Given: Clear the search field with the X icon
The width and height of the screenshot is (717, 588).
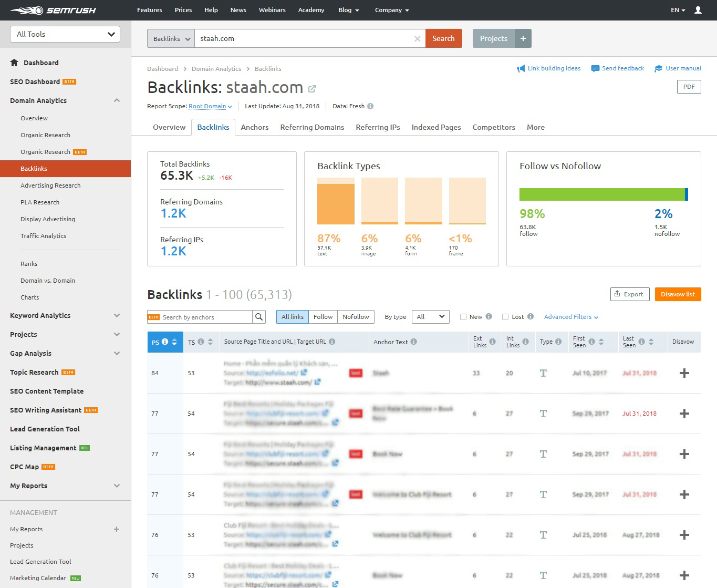Looking at the screenshot, I should [417, 38].
